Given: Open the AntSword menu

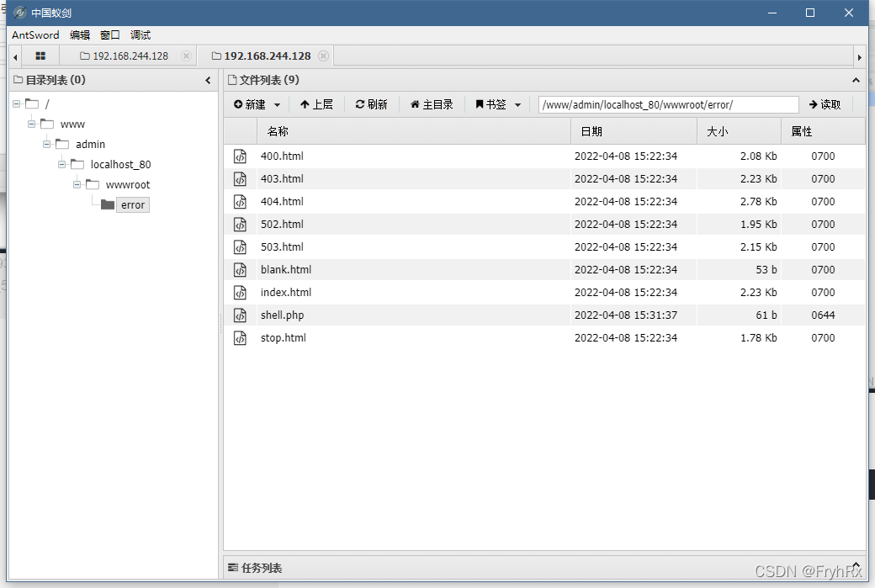Looking at the screenshot, I should [35, 34].
